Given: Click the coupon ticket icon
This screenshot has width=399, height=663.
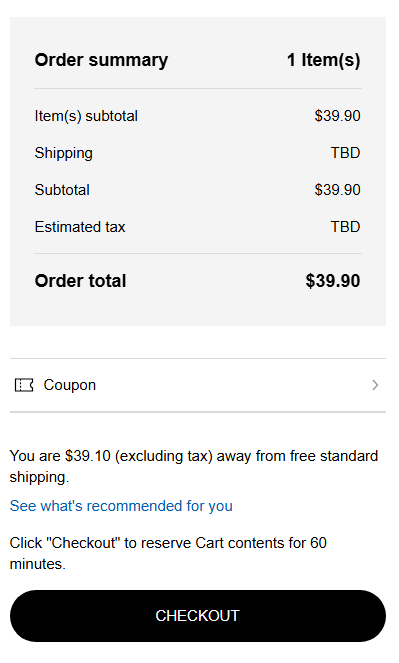Looking at the screenshot, I should (x=24, y=385).
